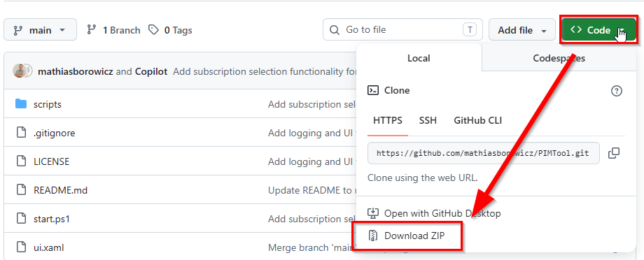This screenshot has width=644, height=260.
Task: Select the GitHub CLI clone tab
Action: (x=477, y=121)
